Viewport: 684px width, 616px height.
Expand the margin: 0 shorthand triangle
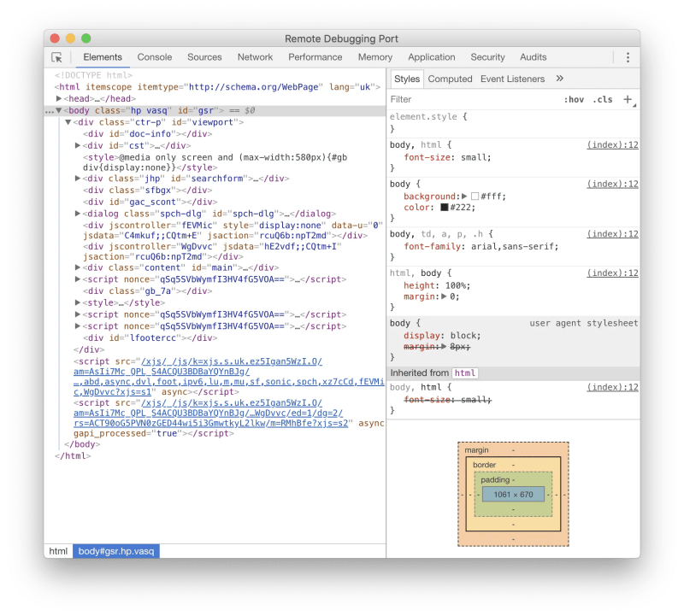pyautogui.click(x=444, y=296)
